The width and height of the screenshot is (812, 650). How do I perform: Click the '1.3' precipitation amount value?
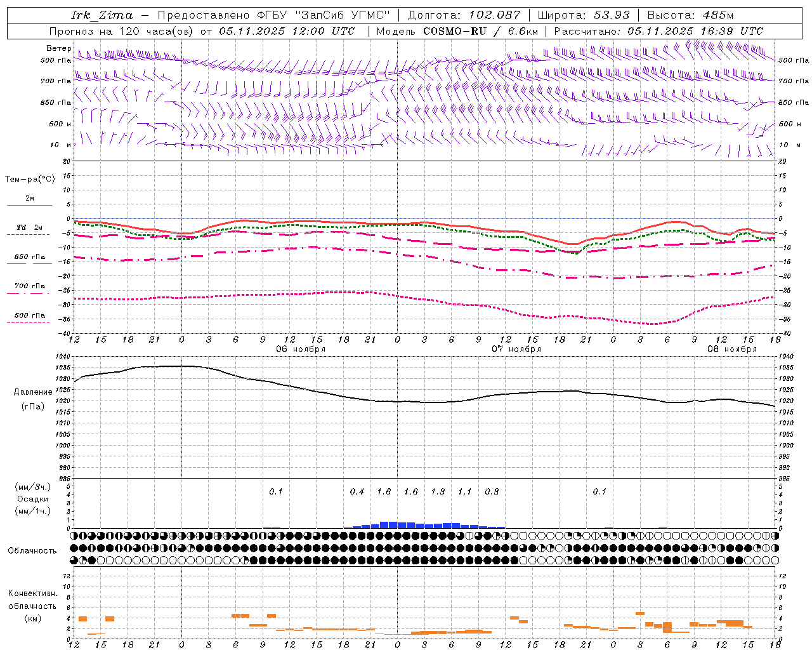coord(438,492)
